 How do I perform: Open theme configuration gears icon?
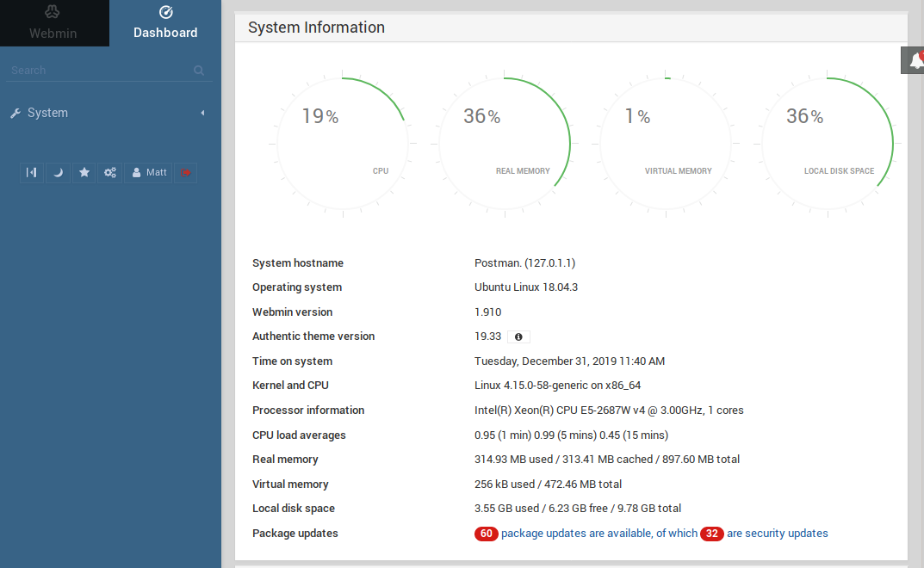110,172
